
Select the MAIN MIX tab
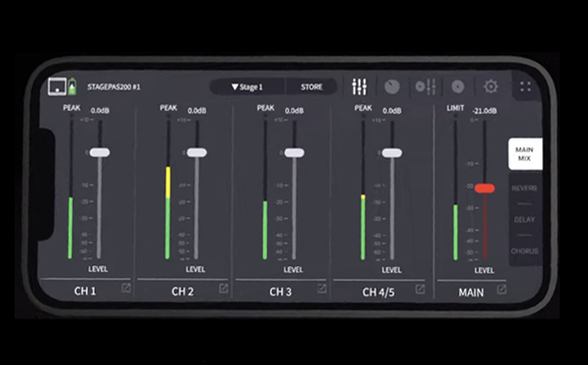[524, 154]
